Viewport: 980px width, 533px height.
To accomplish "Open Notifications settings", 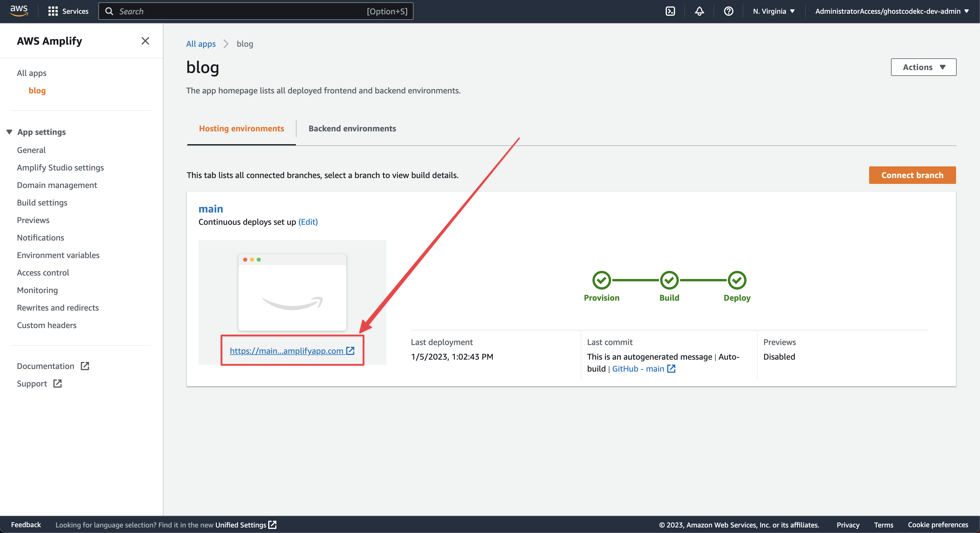I will coord(41,237).
